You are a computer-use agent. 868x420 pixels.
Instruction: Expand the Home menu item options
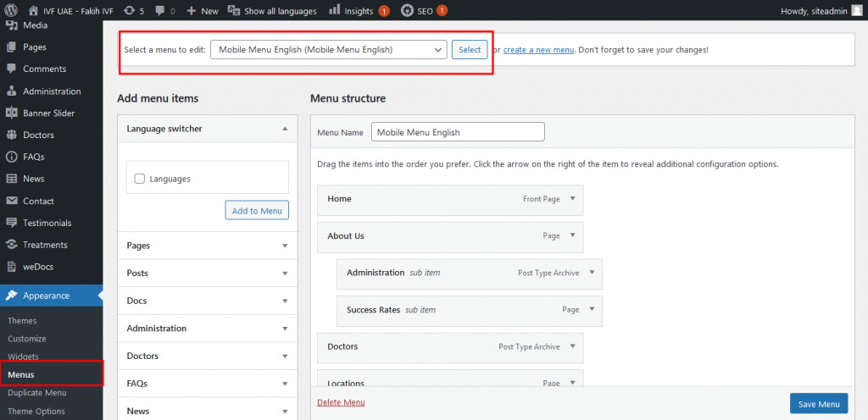point(572,199)
